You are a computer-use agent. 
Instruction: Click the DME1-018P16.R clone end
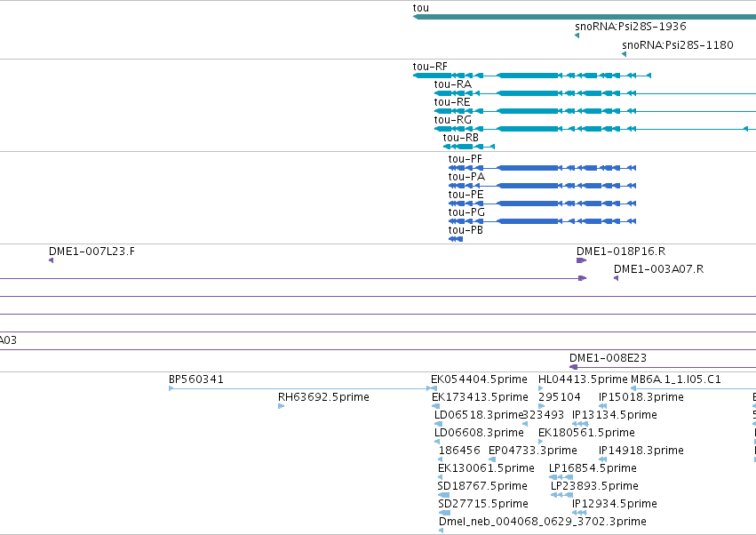582,260
